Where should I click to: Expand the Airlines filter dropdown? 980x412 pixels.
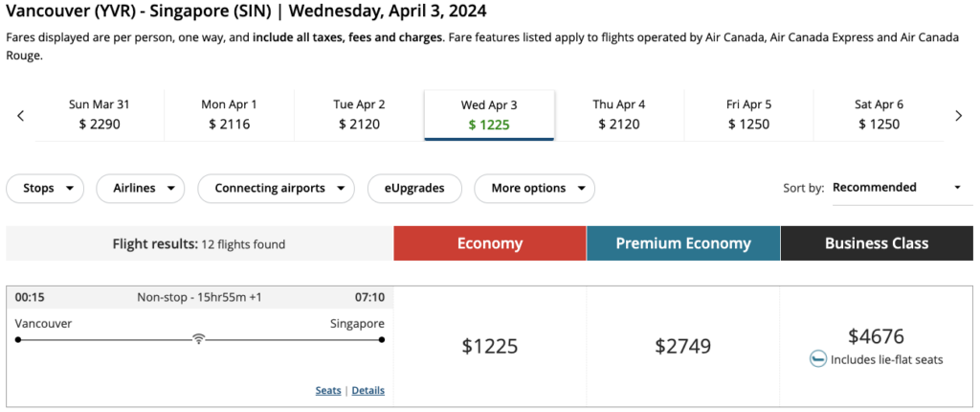click(x=141, y=188)
